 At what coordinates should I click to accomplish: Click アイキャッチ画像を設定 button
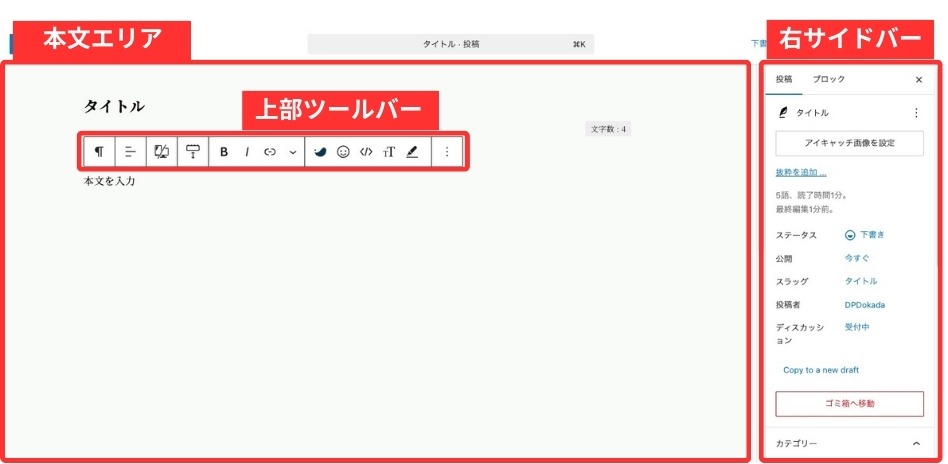pos(849,143)
